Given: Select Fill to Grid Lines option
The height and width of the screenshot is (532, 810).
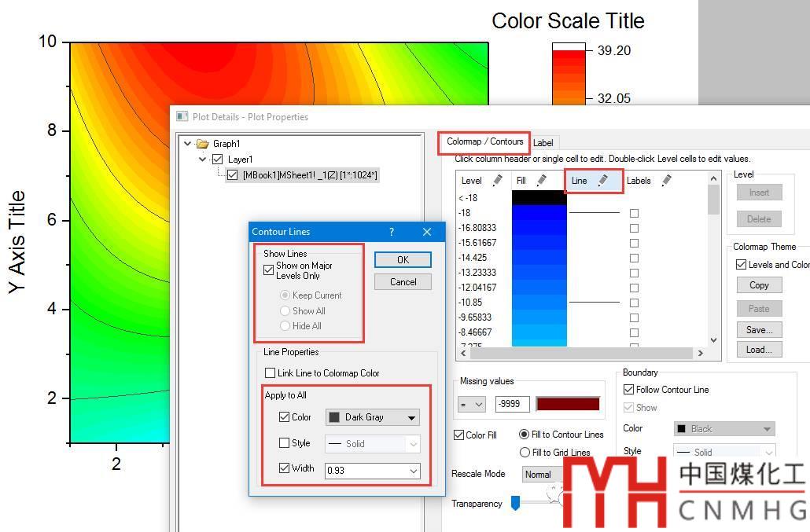Looking at the screenshot, I should tap(525, 453).
